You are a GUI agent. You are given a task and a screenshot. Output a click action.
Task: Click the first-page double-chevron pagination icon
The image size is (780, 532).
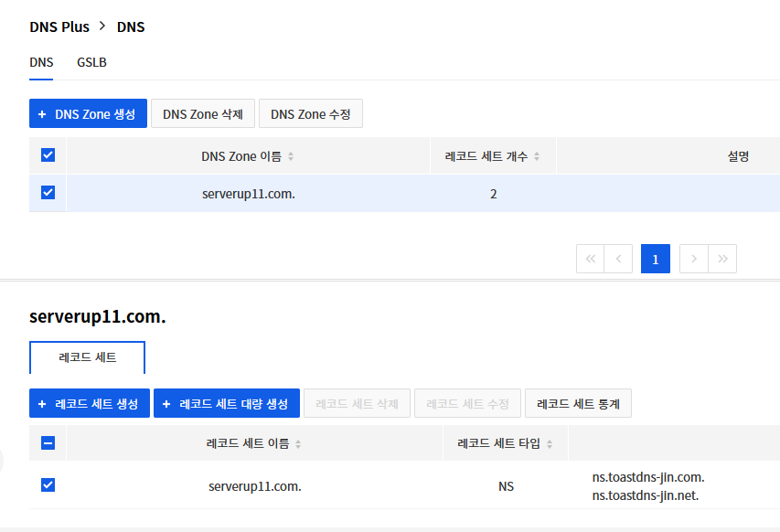click(x=590, y=259)
